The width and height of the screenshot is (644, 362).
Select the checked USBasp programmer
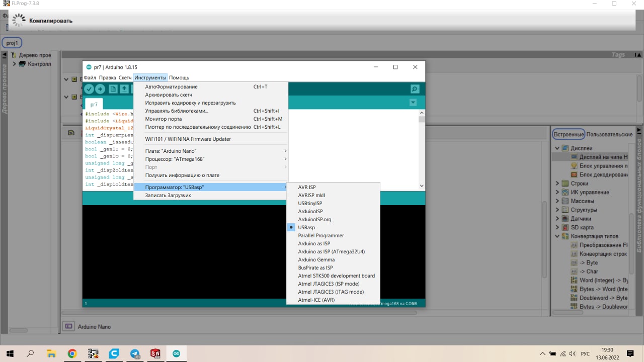click(x=333, y=227)
